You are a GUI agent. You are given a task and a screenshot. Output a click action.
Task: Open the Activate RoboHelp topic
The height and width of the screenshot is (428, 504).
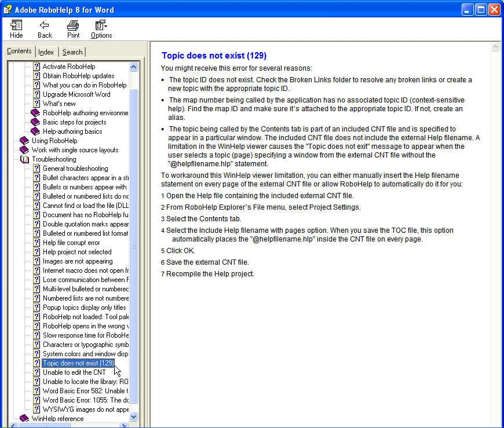(69, 67)
